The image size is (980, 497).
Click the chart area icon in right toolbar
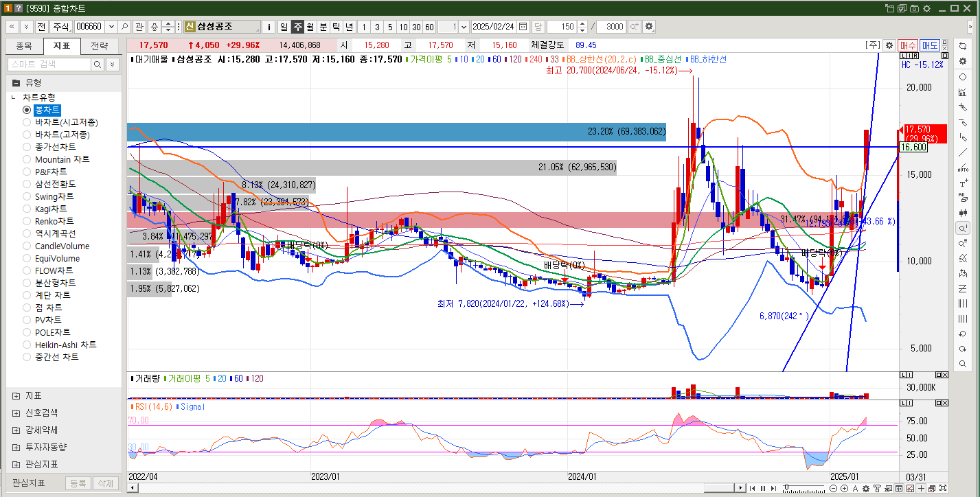(x=963, y=92)
